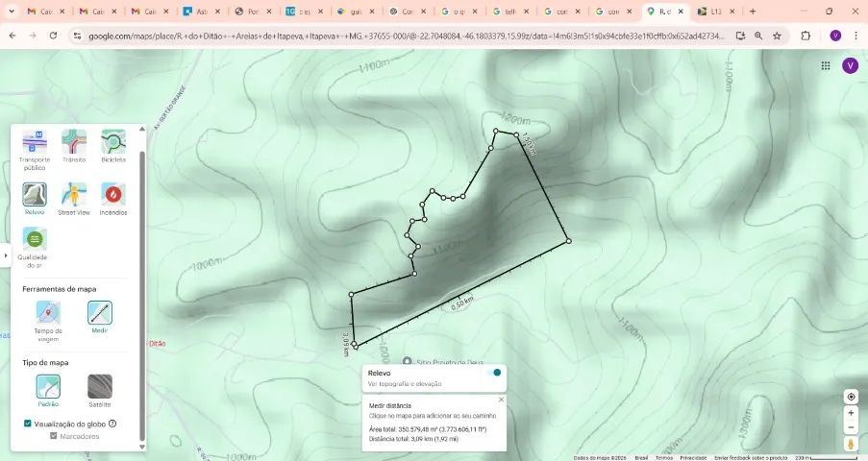Select the Medir distance tool
The image size is (868, 461).
pyautogui.click(x=100, y=313)
